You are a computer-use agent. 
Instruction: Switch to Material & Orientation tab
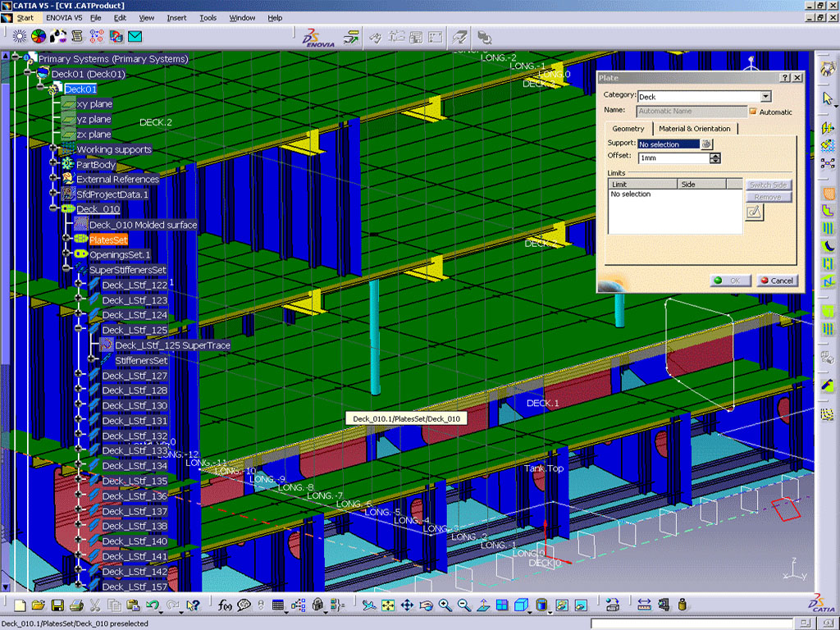coord(694,129)
